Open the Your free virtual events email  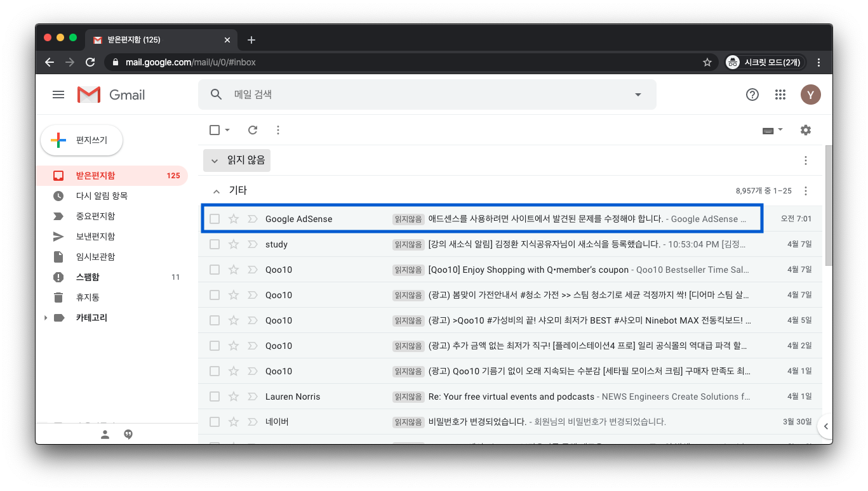(x=510, y=396)
